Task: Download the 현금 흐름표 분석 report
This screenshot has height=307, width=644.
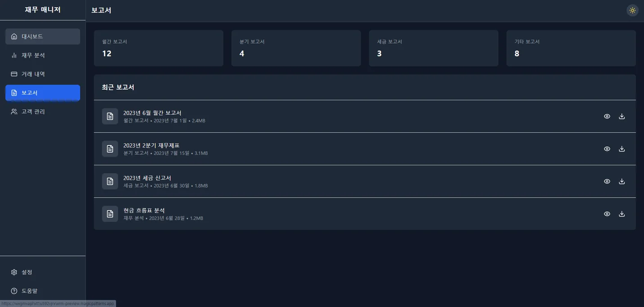Action: point(622,214)
